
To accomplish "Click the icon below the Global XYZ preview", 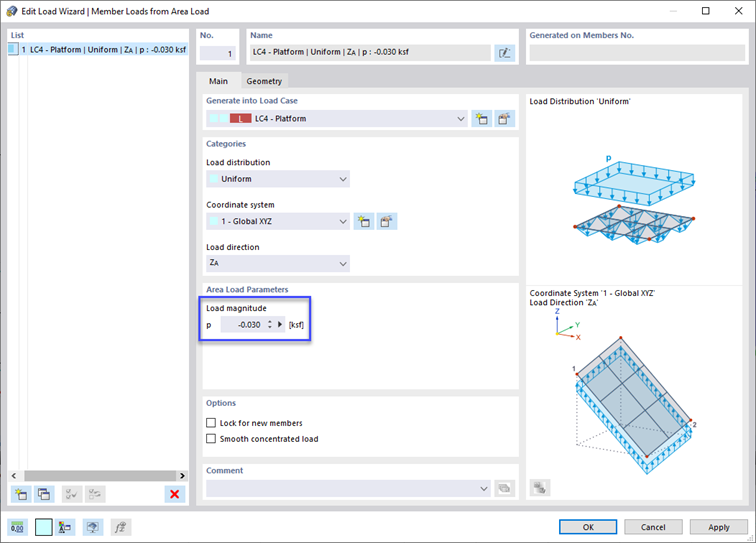I will click(540, 488).
